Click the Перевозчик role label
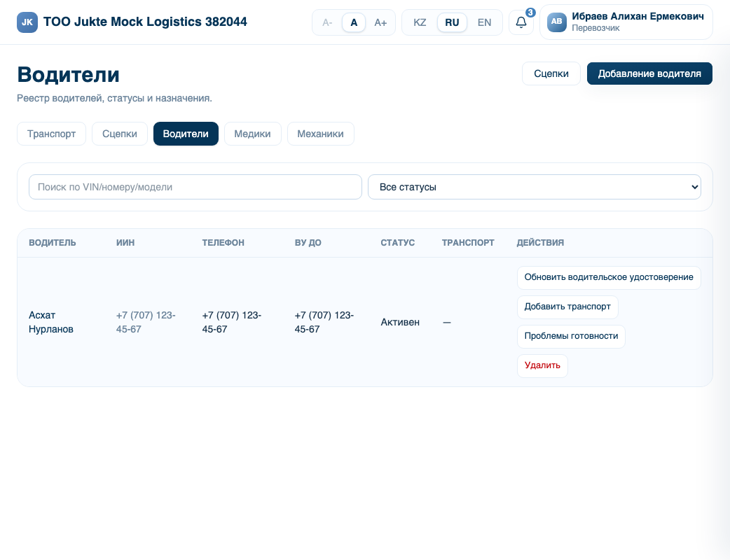The image size is (730, 560). click(595, 29)
